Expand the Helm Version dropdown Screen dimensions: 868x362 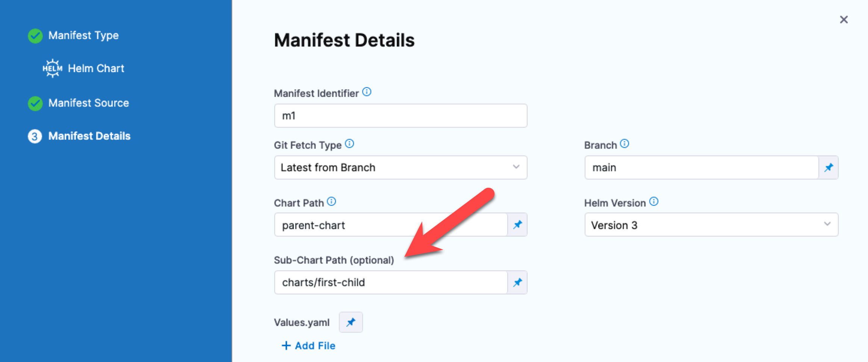pyautogui.click(x=711, y=225)
